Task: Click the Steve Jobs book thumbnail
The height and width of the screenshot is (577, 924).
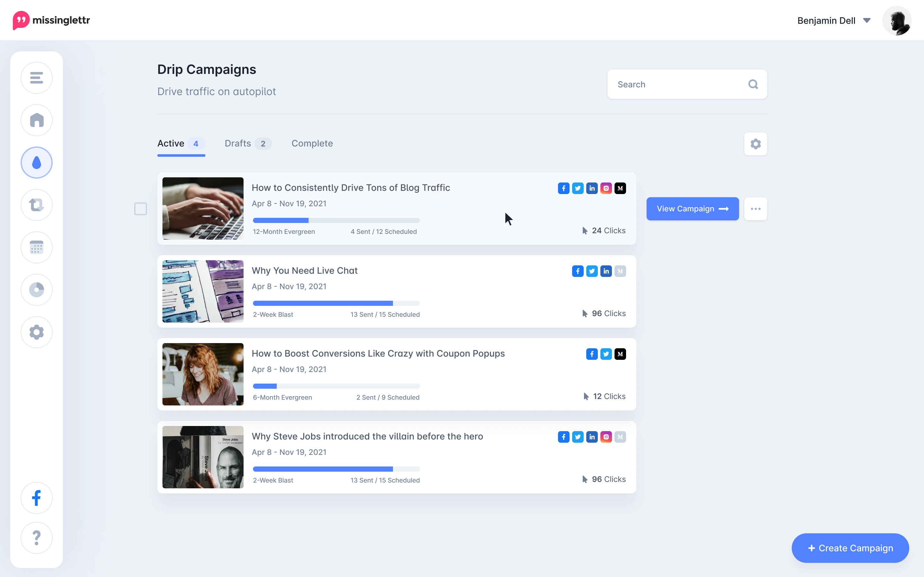Action: tap(203, 457)
